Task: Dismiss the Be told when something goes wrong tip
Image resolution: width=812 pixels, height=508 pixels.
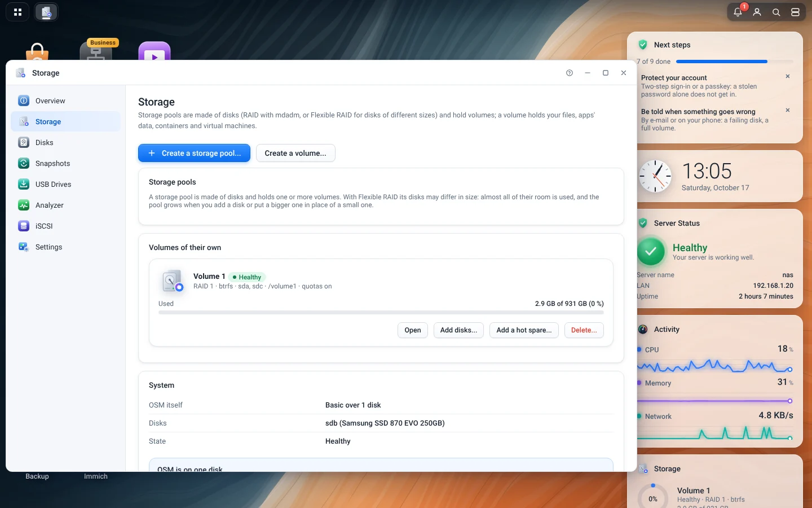Action: click(x=788, y=110)
